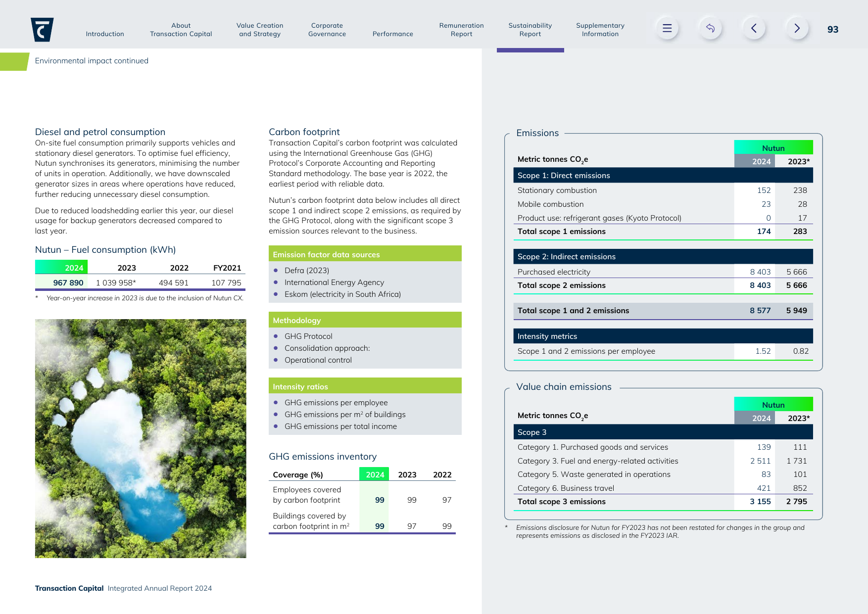
Task: Click the aerial forest footprint image
Action: pyautogui.click(x=141, y=438)
